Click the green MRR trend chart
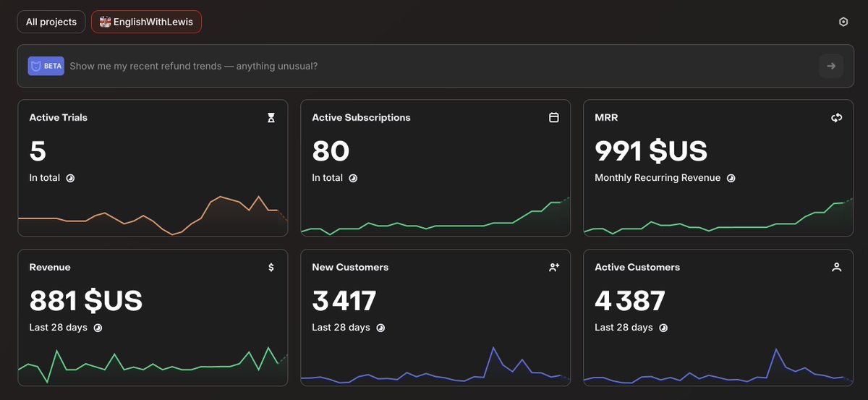 point(718,216)
